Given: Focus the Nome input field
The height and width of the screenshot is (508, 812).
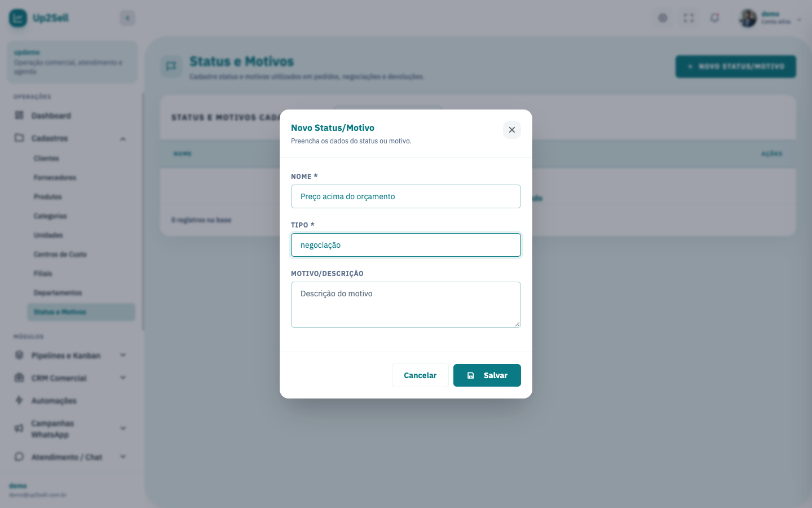Looking at the screenshot, I should 405,196.
